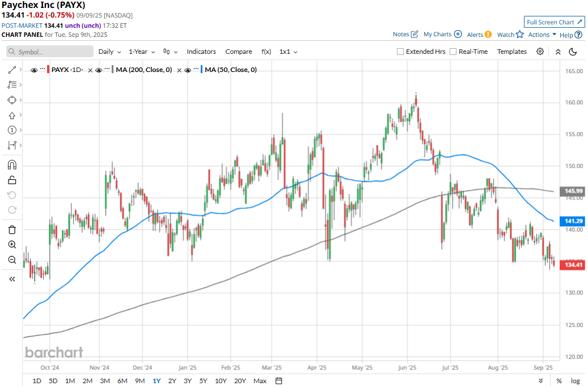The image size is (588, 386).
Task: Click the Full Screen Chart button
Action: coord(554,22)
